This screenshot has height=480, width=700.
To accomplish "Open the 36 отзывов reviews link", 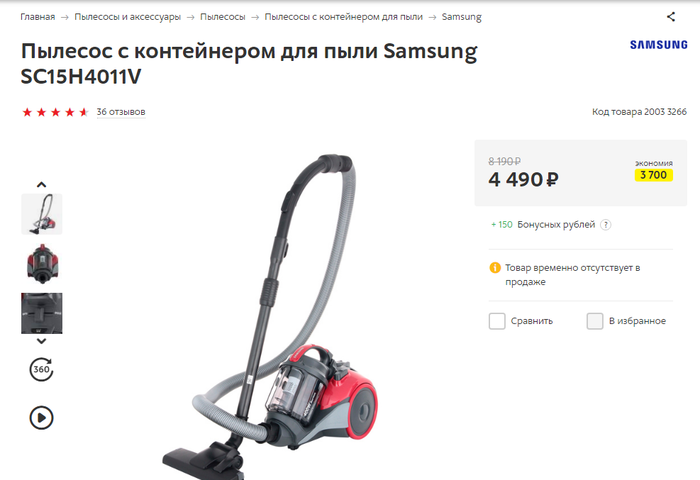I will 121,112.
